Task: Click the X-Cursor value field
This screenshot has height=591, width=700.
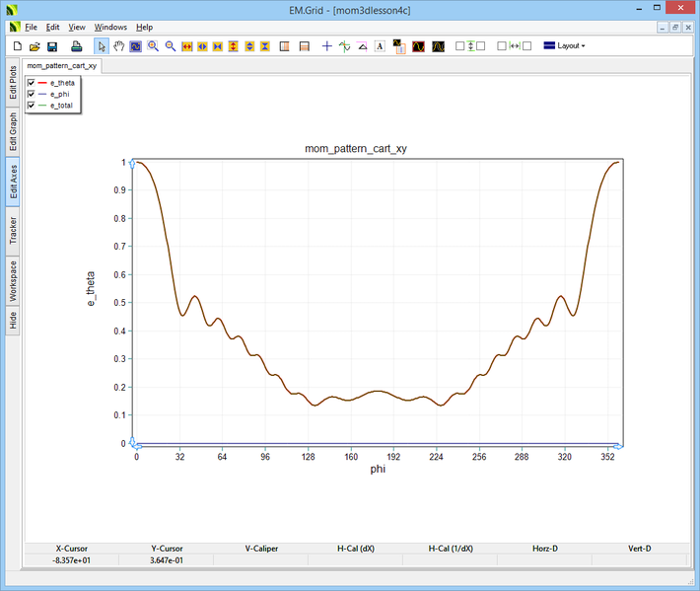Action: coord(71,560)
